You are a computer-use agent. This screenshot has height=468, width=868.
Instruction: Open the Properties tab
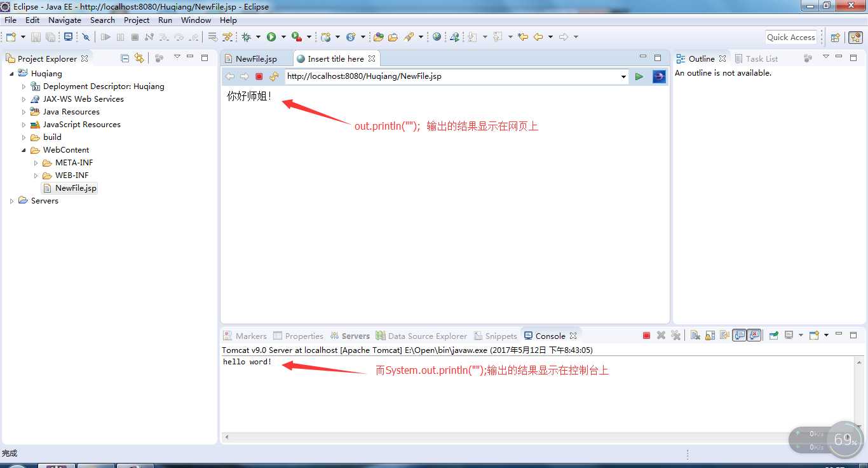click(x=298, y=336)
